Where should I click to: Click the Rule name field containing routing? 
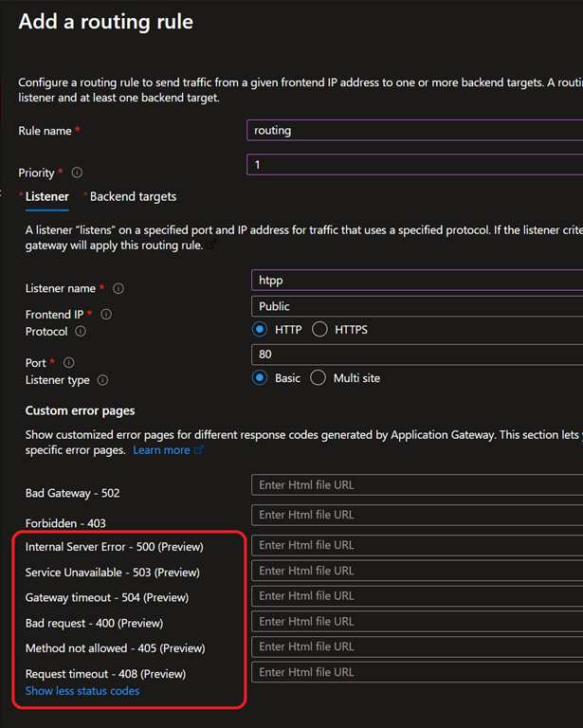coord(417,131)
